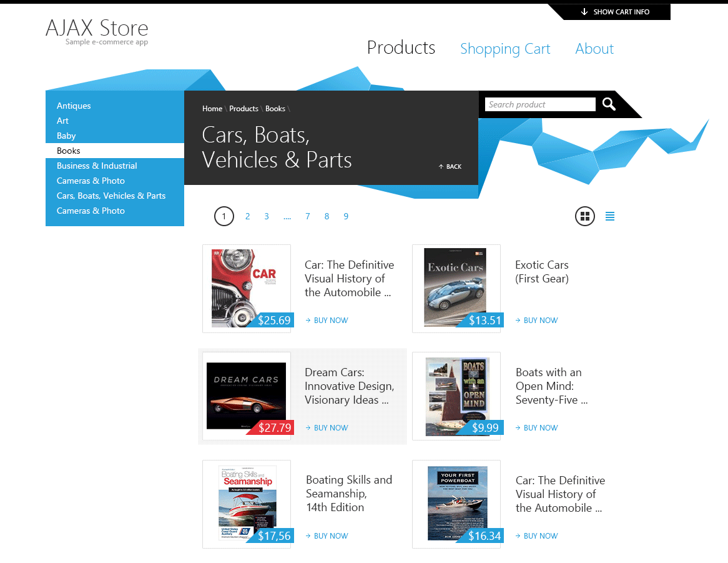Click the AJAX Store logo
The height and width of the screenshot is (563, 728).
point(97,29)
